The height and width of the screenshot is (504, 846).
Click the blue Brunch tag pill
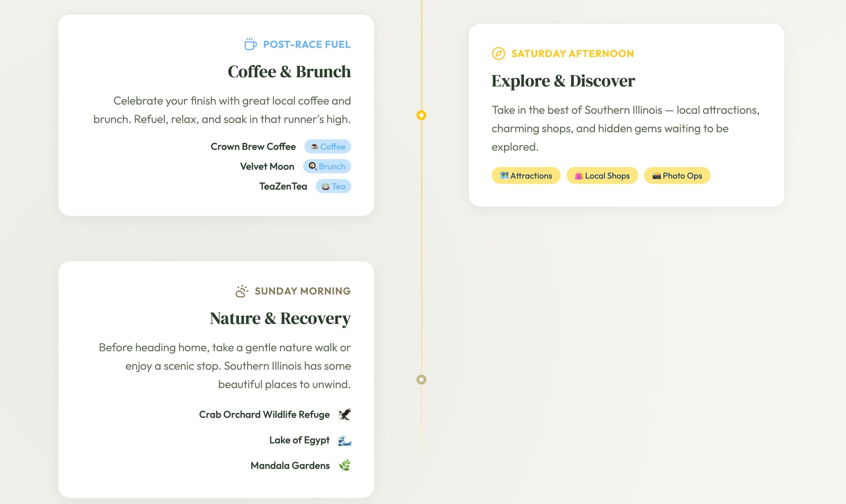click(x=327, y=167)
